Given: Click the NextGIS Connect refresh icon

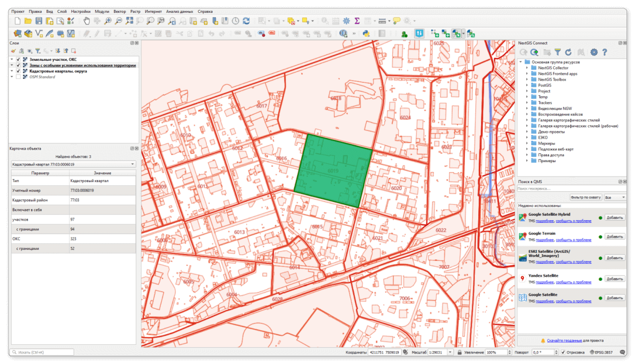Looking at the screenshot, I should (x=569, y=52).
